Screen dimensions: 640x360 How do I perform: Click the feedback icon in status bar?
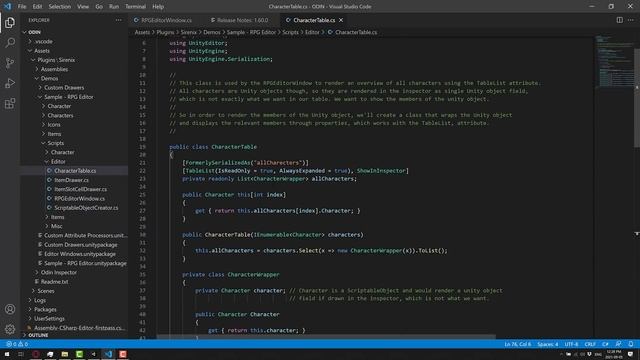(618, 344)
